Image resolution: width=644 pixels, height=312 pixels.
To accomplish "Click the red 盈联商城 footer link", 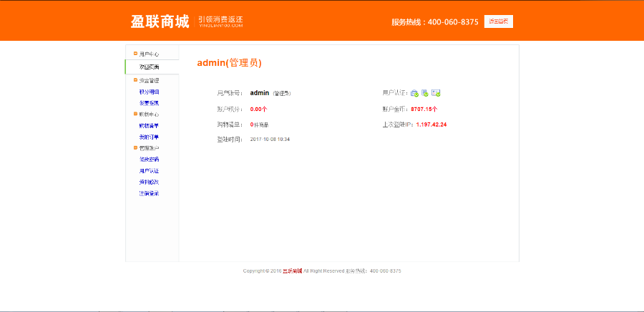I will (293, 271).
